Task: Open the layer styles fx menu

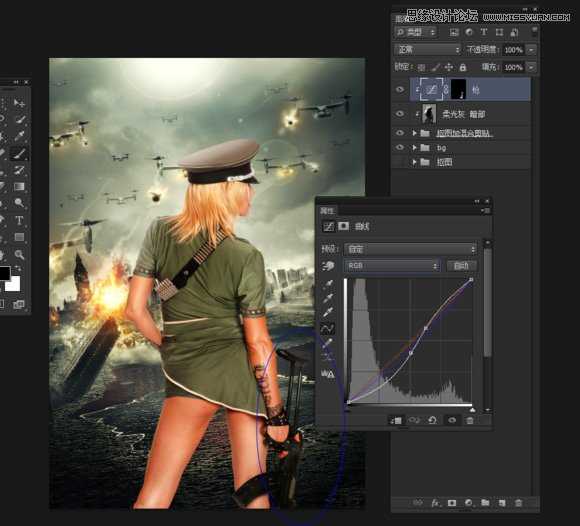Action: (435, 503)
